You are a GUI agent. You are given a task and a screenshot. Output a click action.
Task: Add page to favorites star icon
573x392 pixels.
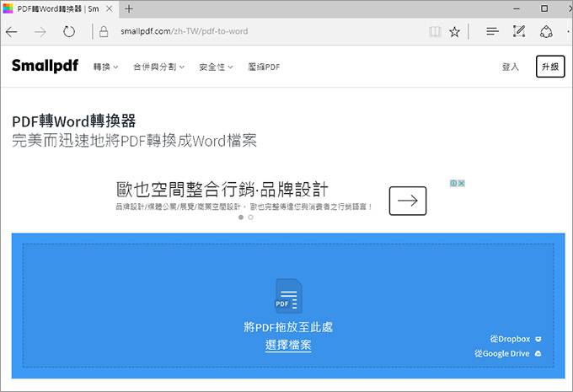(x=454, y=32)
